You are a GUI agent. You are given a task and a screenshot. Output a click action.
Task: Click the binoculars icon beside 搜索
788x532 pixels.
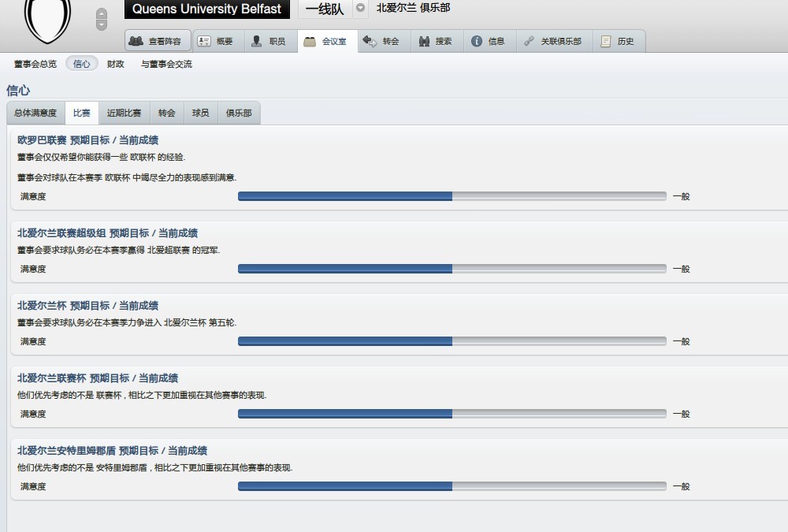click(x=424, y=41)
